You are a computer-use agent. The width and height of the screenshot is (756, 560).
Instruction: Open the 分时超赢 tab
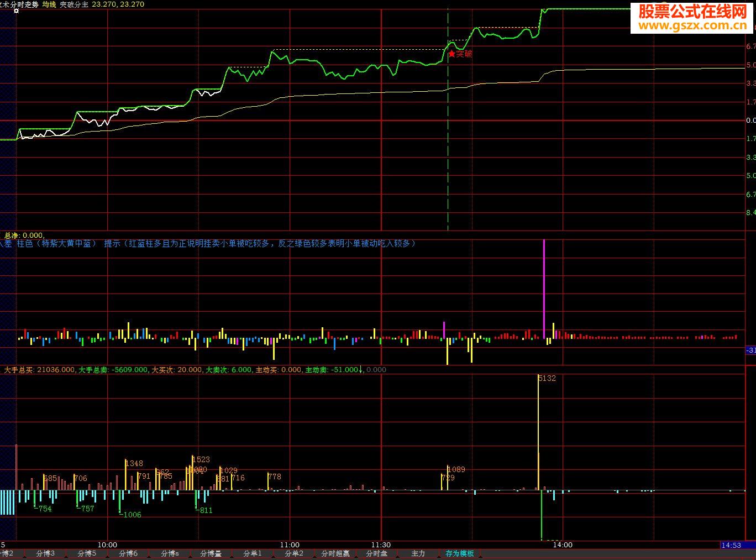click(x=335, y=553)
